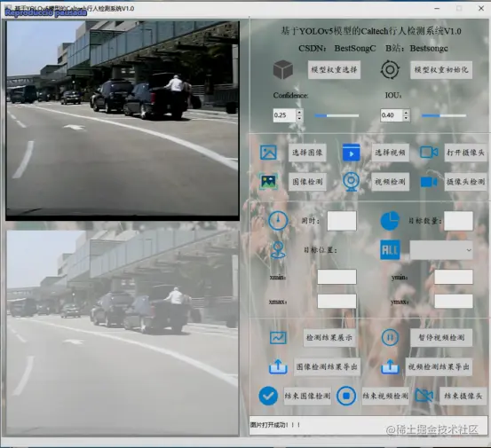Click the picture icon beside 选择图像
This screenshot has height=448, width=491.
click(x=268, y=153)
